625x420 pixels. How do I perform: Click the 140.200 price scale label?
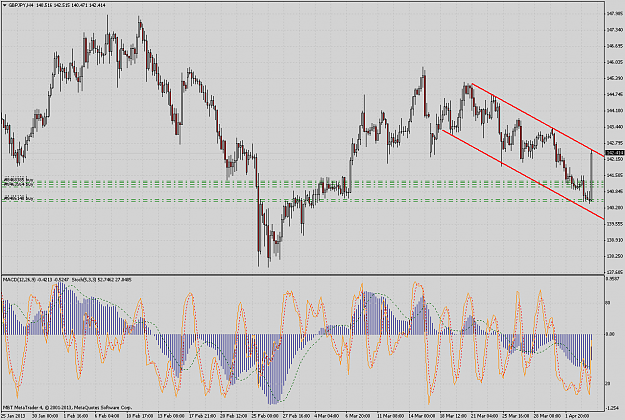[615, 207]
